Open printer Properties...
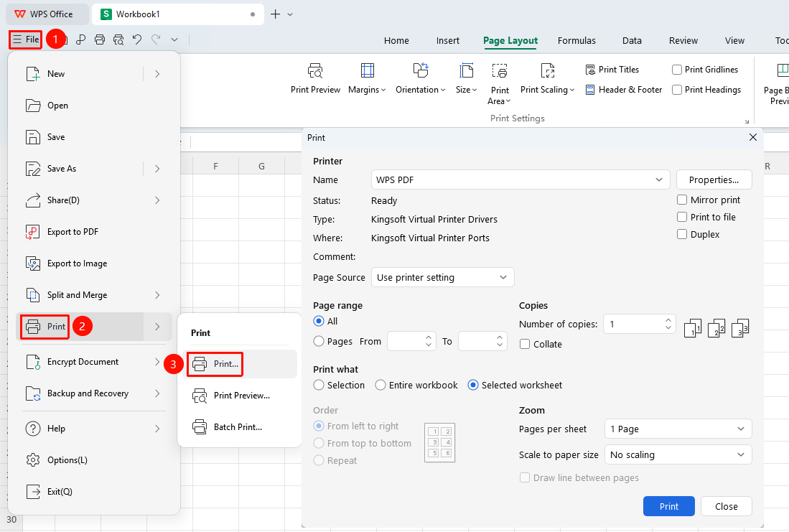 tap(714, 179)
